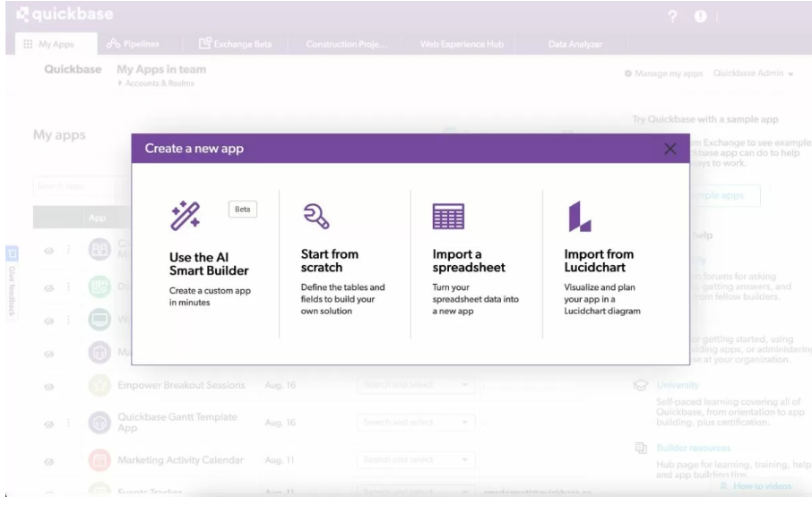Click the Give feedback side tab

tap(12, 283)
